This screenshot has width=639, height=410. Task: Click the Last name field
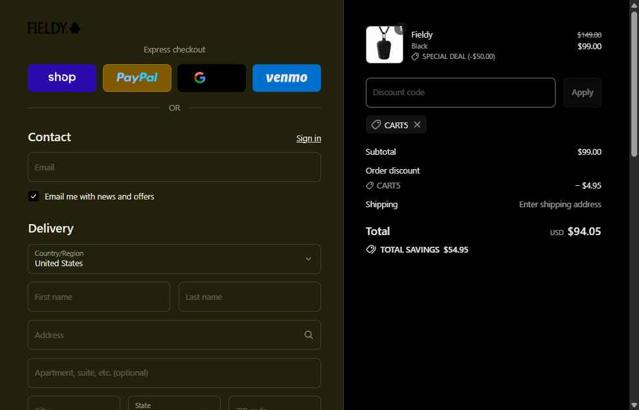point(249,297)
